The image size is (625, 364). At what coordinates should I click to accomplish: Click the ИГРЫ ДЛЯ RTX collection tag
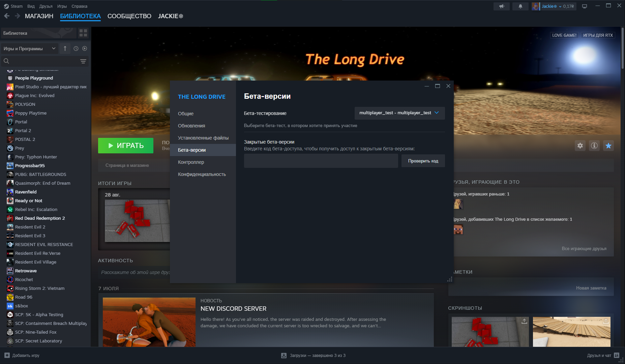click(598, 35)
